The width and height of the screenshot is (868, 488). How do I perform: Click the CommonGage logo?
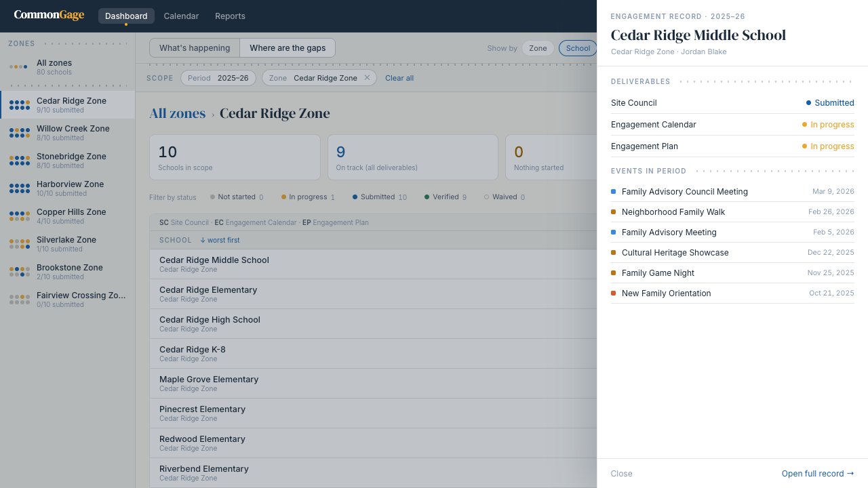49,15
